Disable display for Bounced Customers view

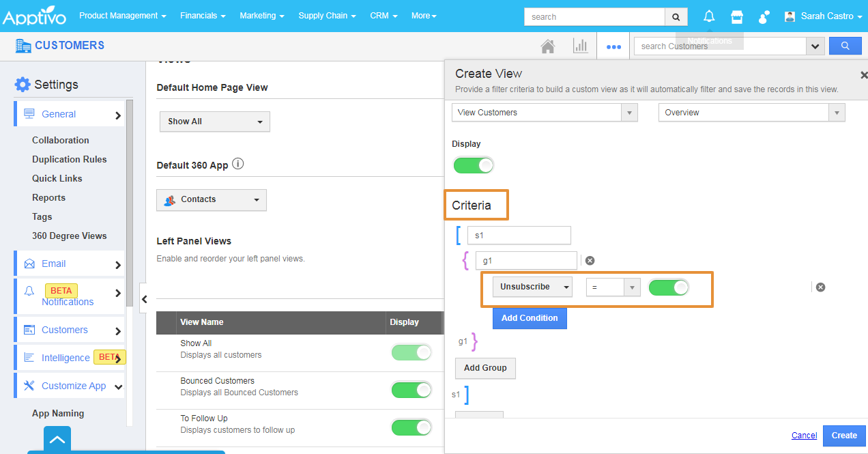point(411,390)
